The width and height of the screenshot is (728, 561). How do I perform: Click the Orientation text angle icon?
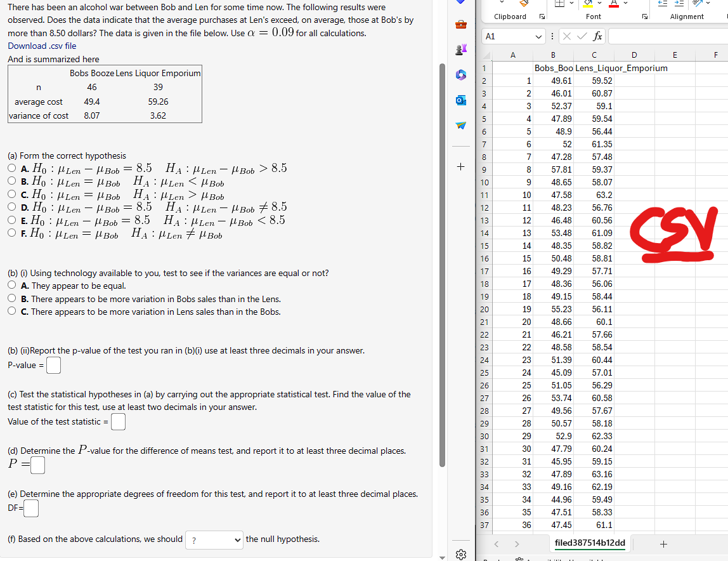point(697,3)
